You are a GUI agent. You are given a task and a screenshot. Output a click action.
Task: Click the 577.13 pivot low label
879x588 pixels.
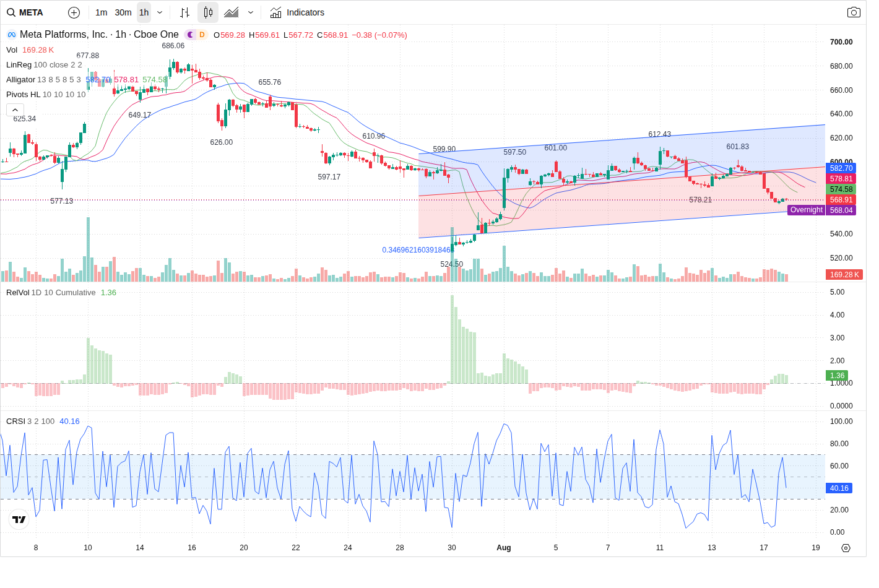pyautogui.click(x=62, y=201)
